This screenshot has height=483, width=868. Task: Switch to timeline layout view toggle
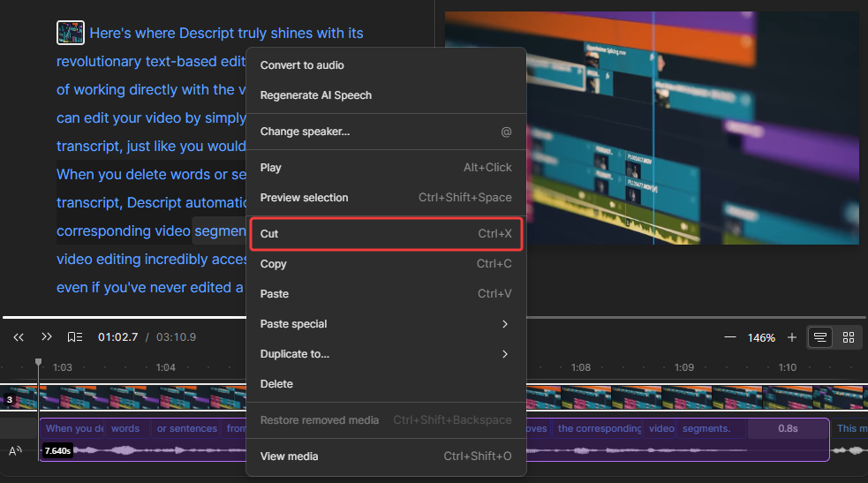coord(820,337)
